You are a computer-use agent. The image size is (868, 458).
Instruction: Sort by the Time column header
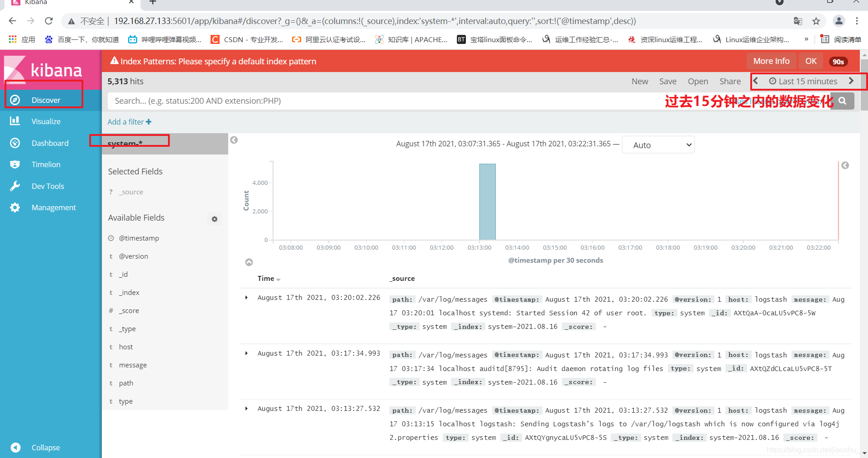pos(269,279)
